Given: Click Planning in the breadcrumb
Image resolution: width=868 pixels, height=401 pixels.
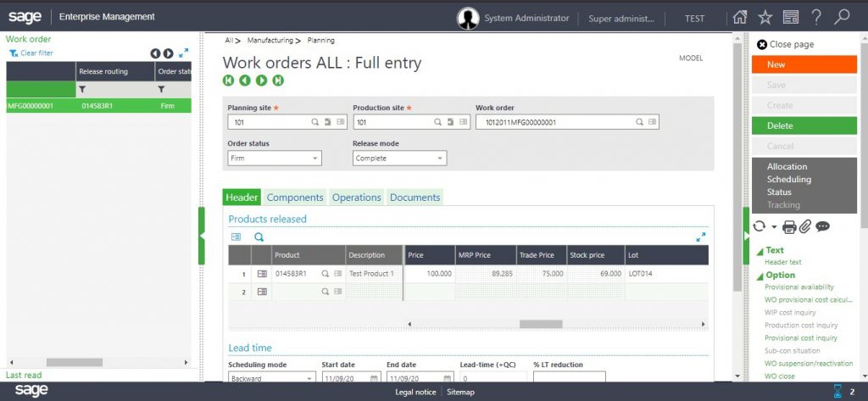Looking at the screenshot, I should pyautogui.click(x=321, y=41).
